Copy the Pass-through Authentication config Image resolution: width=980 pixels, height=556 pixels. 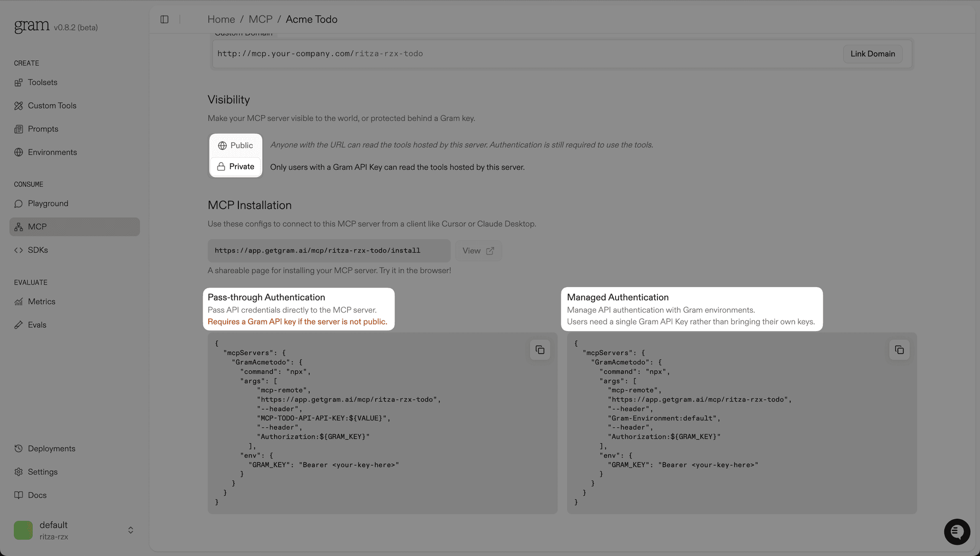540,350
